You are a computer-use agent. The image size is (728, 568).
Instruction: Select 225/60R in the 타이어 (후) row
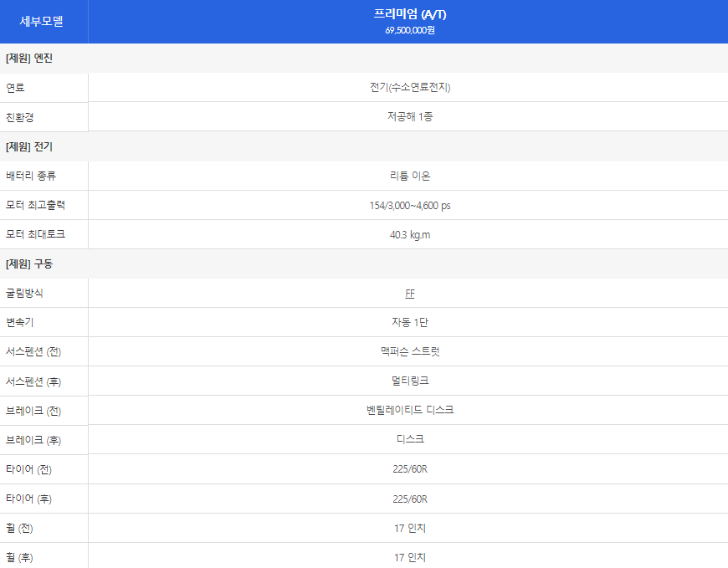pyautogui.click(x=409, y=499)
